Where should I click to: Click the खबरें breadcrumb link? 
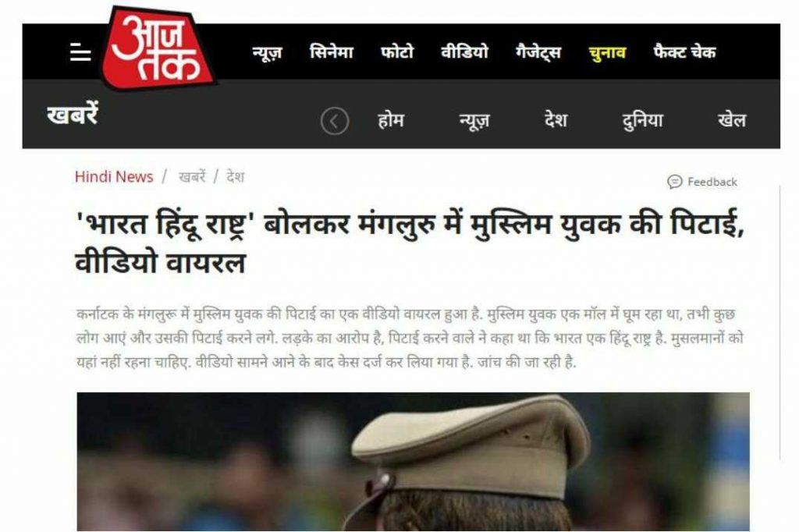point(192,177)
